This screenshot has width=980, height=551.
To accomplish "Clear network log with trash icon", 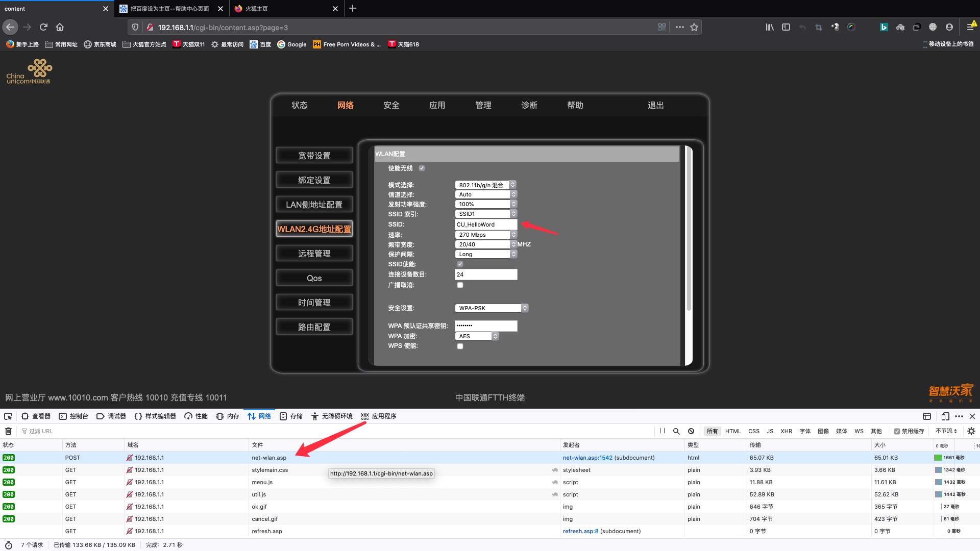I will [x=8, y=431].
